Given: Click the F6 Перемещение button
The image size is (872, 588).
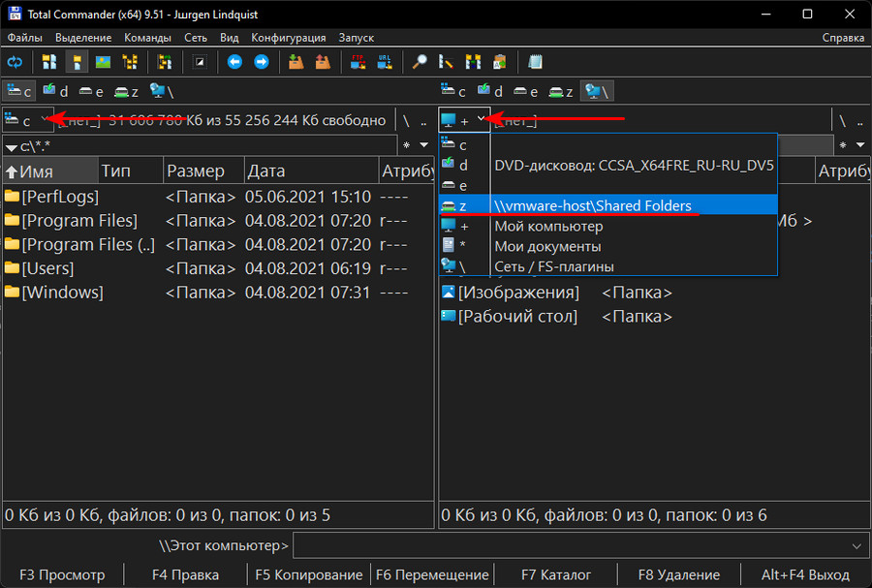Looking at the screenshot, I should 432,574.
